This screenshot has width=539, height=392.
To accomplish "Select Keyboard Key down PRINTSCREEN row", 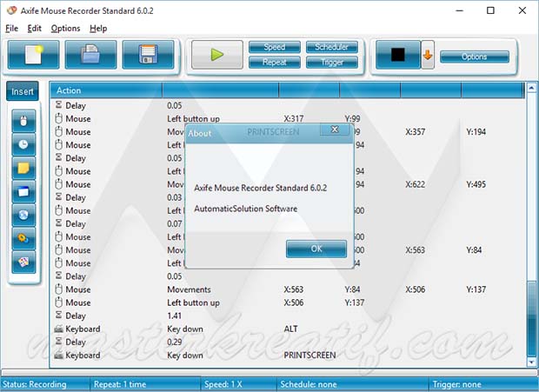I will point(288,355).
